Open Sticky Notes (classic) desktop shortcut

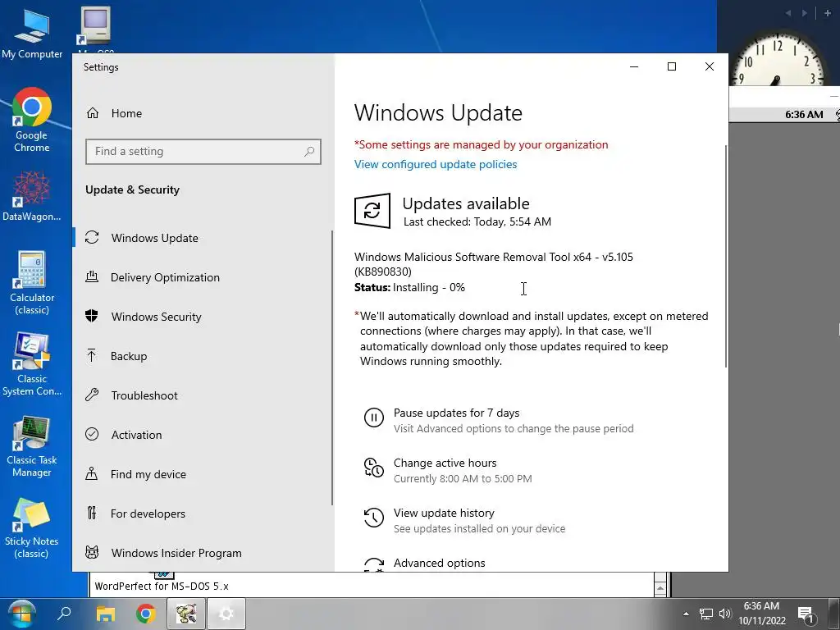[32, 527]
